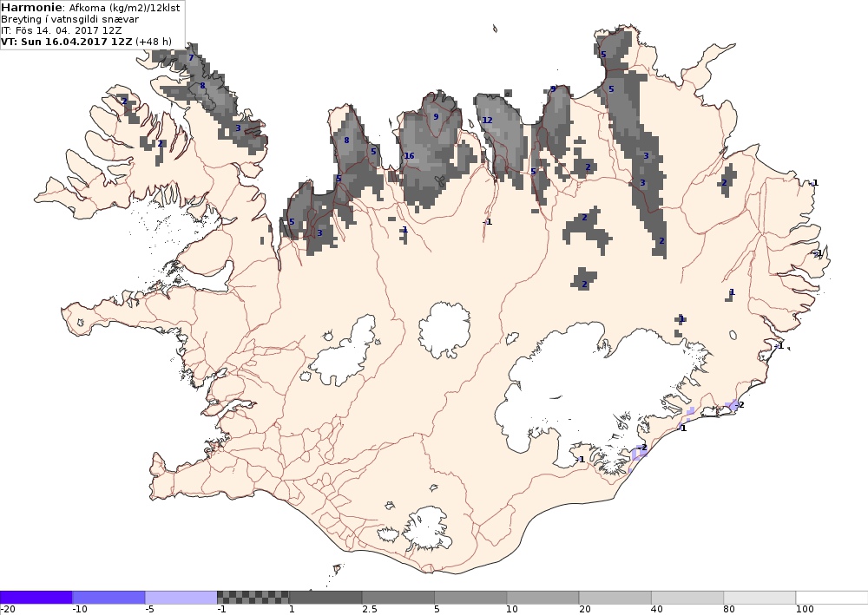Click the light lavender -5 to -1 legend swatch

click(181, 598)
